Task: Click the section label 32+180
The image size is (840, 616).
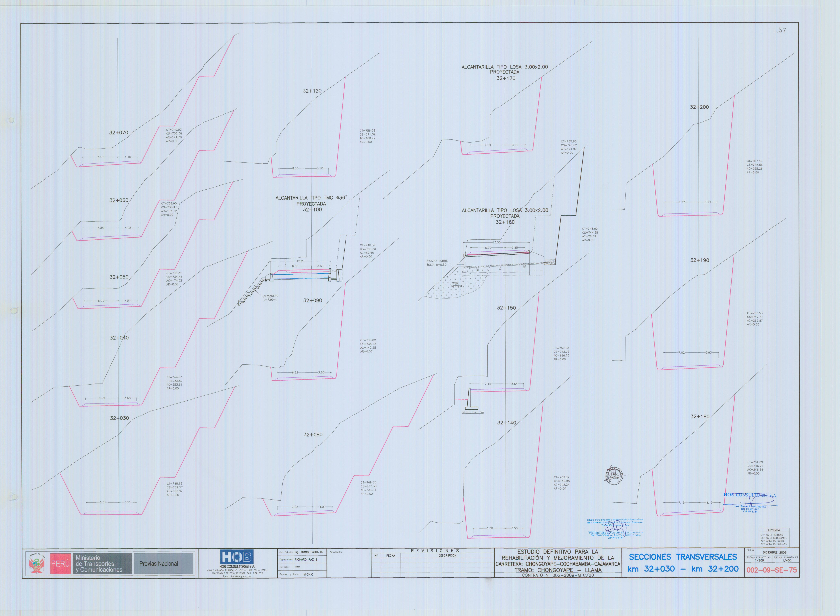Action: pyautogui.click(x=700, y=416)
